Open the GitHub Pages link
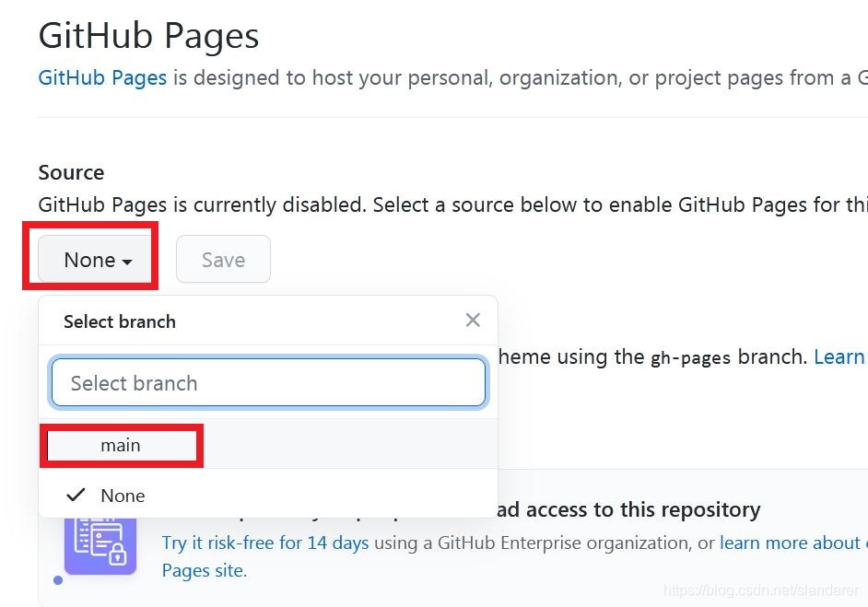The image size is (868, 607). 102,78
